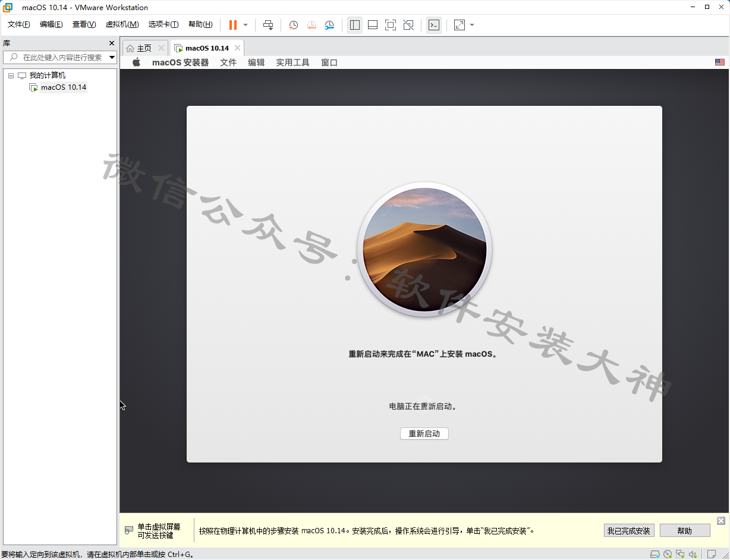
Task: Open the 文件 menu in VMware
Action: coord(18,24)
